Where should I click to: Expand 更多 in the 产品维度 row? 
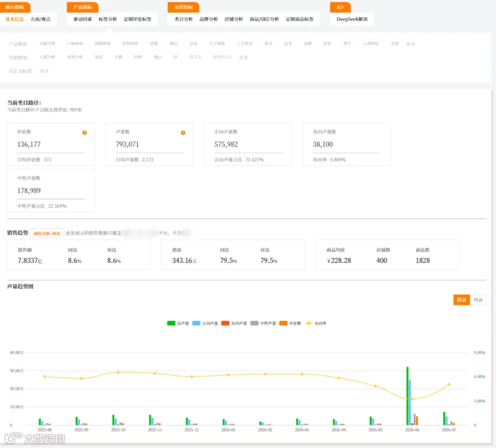411,44
